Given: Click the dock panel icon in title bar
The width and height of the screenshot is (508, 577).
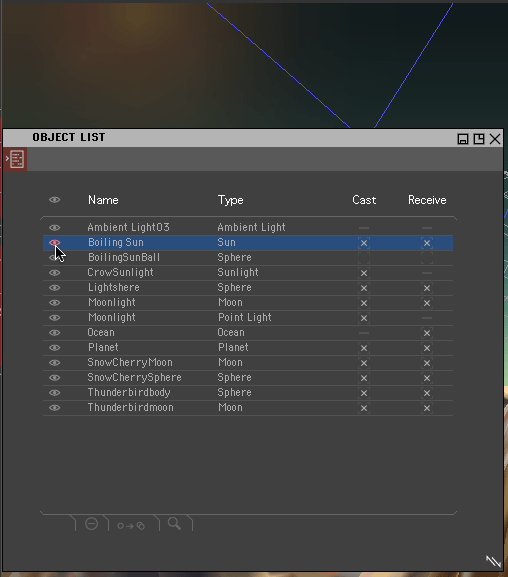Looking at the screenshot, I should pyautogui.click(x=463, y=139).
